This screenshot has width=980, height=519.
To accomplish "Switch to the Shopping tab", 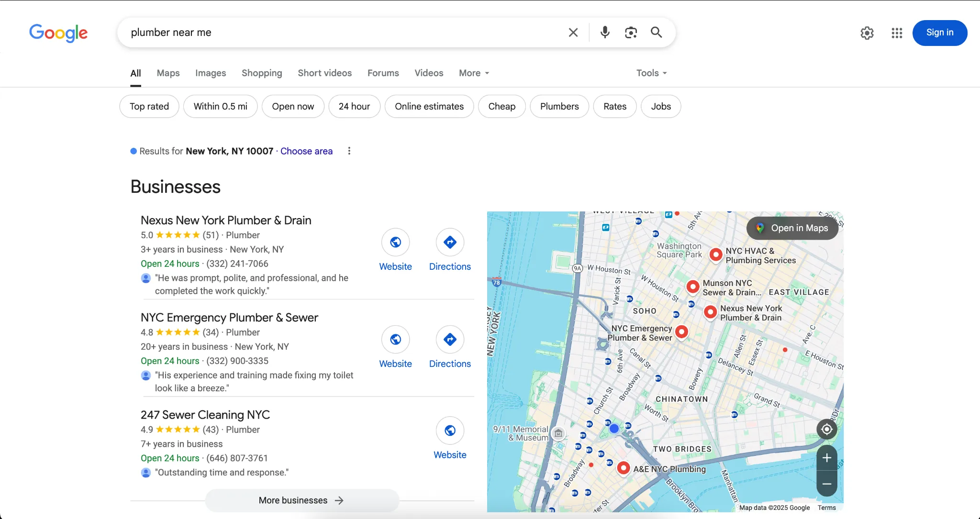I will pyautogui.click(x=262, y=73).
